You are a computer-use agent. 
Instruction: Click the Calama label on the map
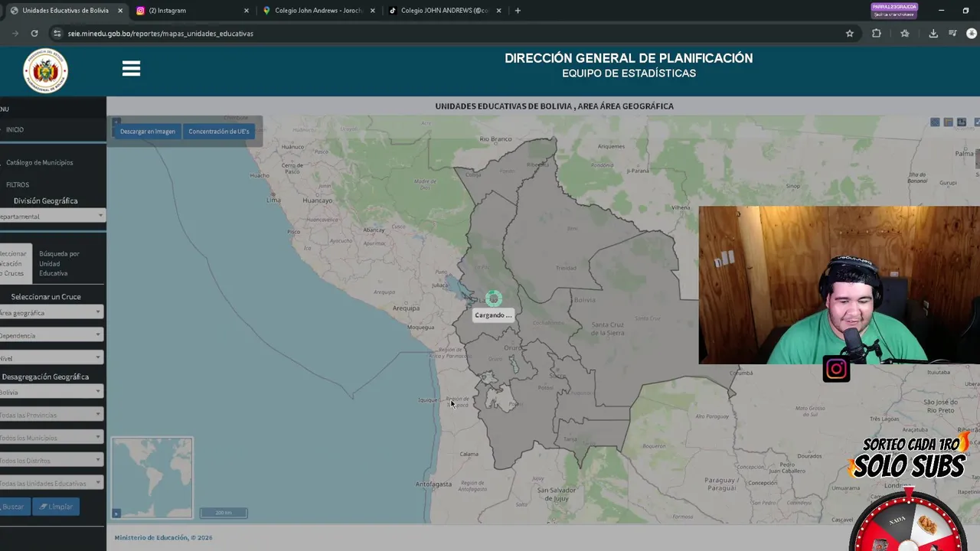(x=469, y=455)
